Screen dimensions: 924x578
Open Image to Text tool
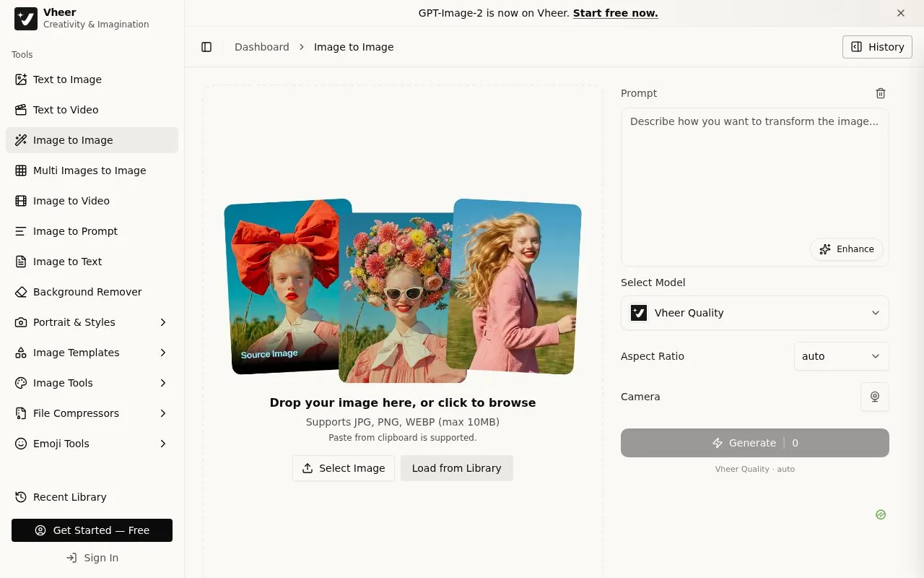tap(92, 262)
